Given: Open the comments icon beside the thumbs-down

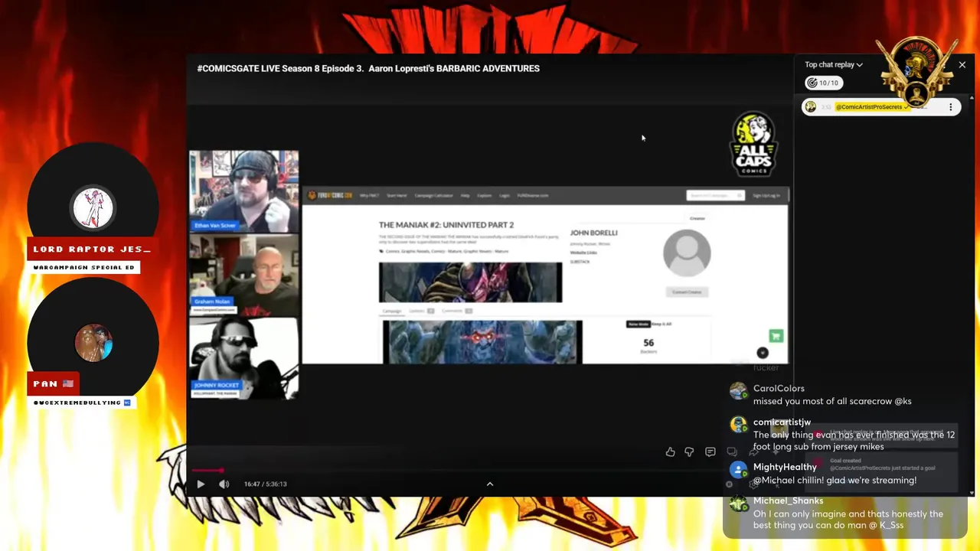Looking at the screenshot, I should coord(710,452).
